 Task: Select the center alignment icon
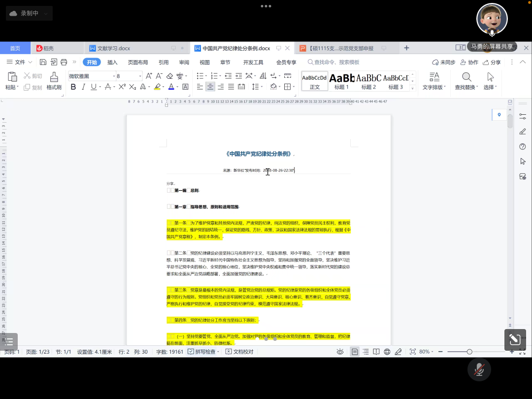tap(210, 87)
